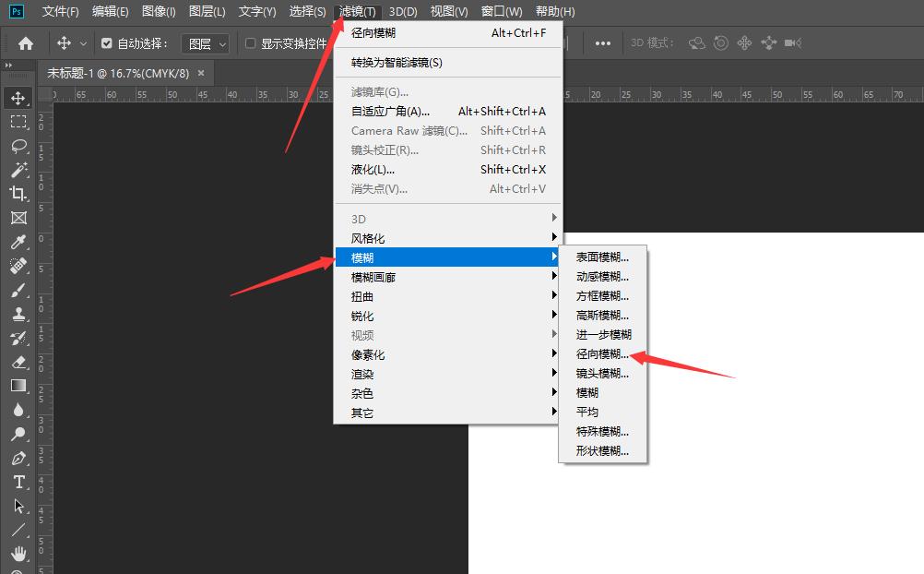
Task: Select the Brush tool
Action: pyautogui.click(x=18, y=291)
